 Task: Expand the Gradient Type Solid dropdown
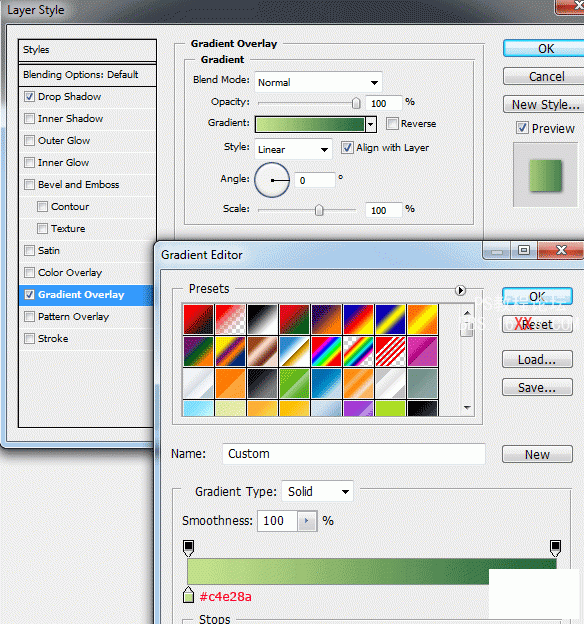click(x=317, y=491)
